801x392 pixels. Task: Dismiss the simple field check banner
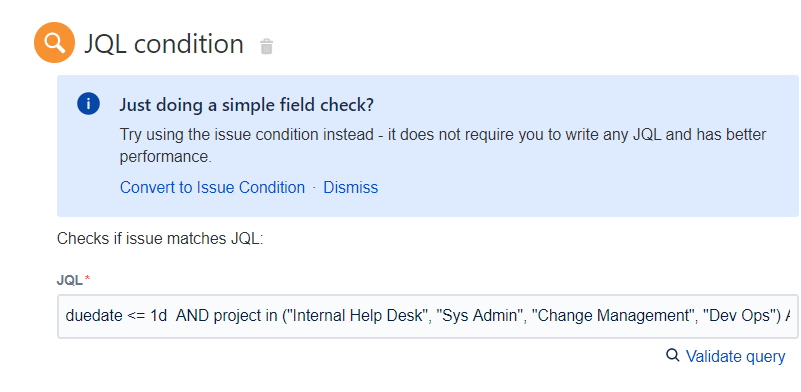tap(350, 187)
